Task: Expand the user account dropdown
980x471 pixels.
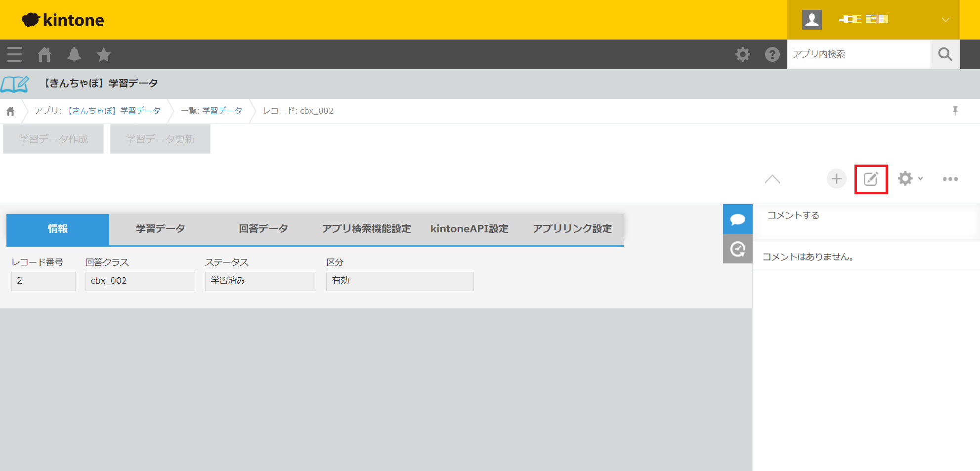Action: [945, 20]
